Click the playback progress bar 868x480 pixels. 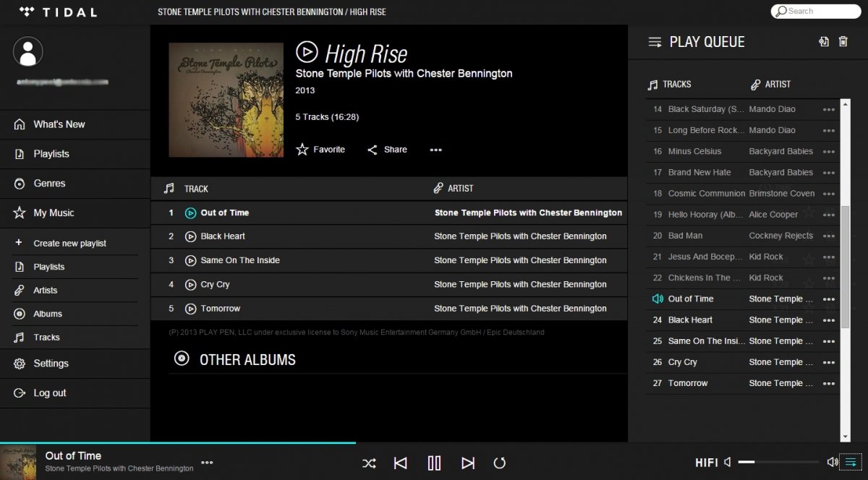(x=434, y=442)
